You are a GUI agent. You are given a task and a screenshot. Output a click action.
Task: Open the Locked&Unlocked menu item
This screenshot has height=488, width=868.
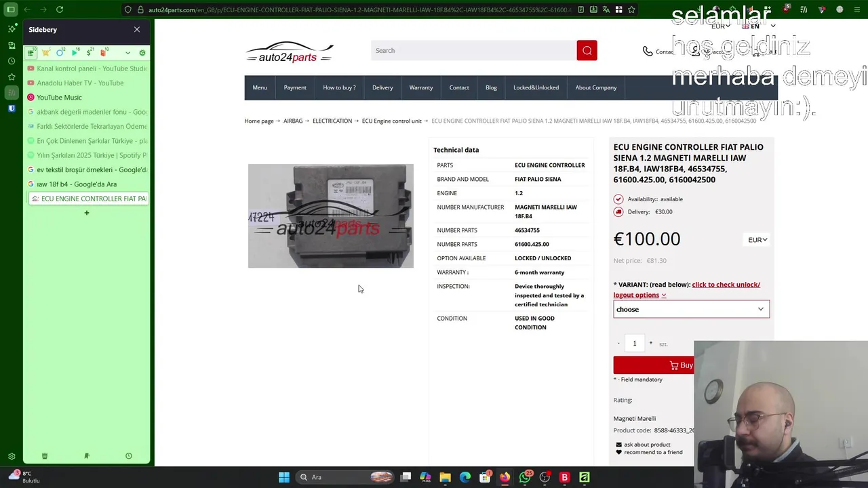tap(536, 87)
